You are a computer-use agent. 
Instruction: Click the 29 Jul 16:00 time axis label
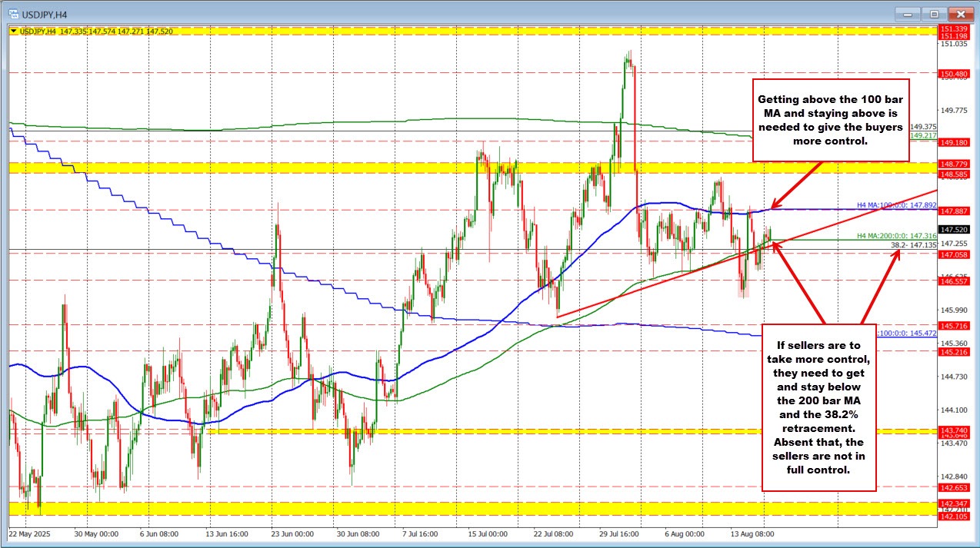click(621, 533)
